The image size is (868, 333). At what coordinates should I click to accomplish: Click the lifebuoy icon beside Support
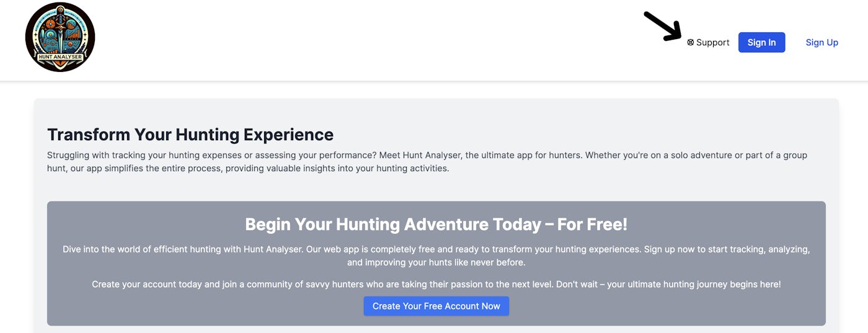click(x=691, y=43)
